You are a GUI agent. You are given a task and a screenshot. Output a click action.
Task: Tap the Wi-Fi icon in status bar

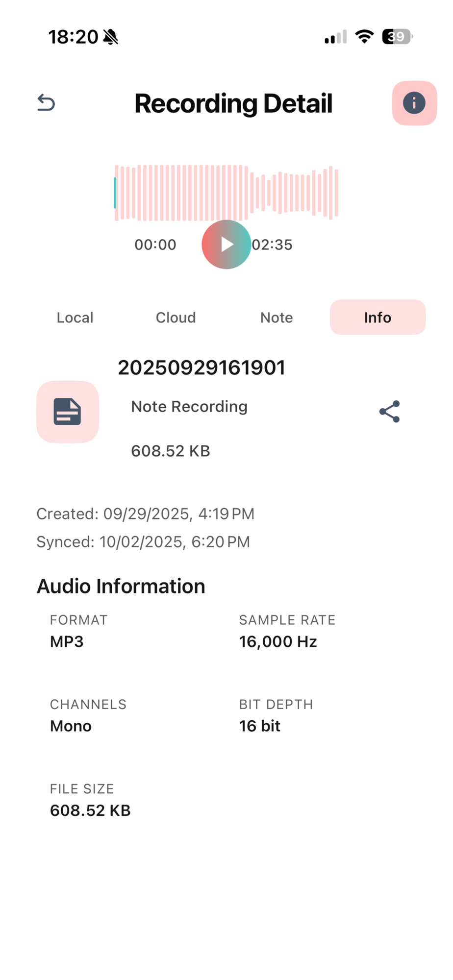click(x=364, y=37)
